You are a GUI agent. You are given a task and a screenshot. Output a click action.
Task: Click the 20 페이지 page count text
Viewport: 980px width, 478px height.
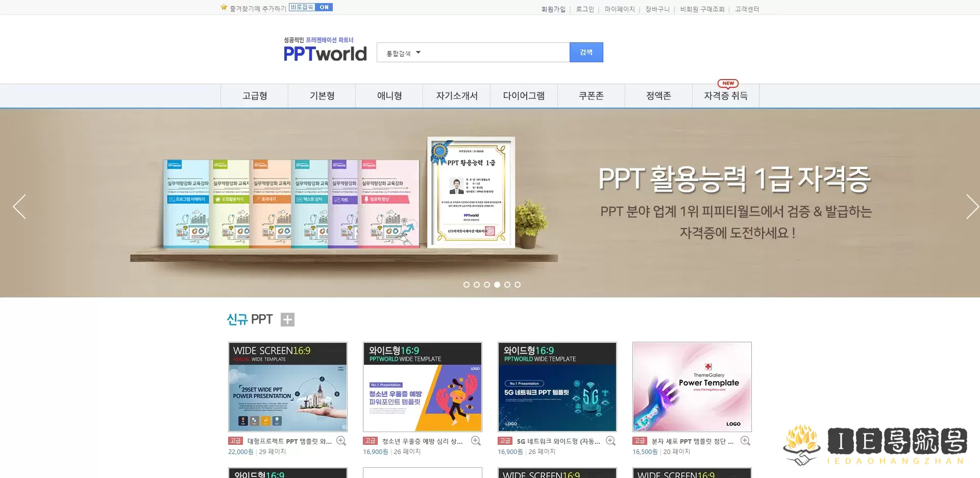point(677,452)
